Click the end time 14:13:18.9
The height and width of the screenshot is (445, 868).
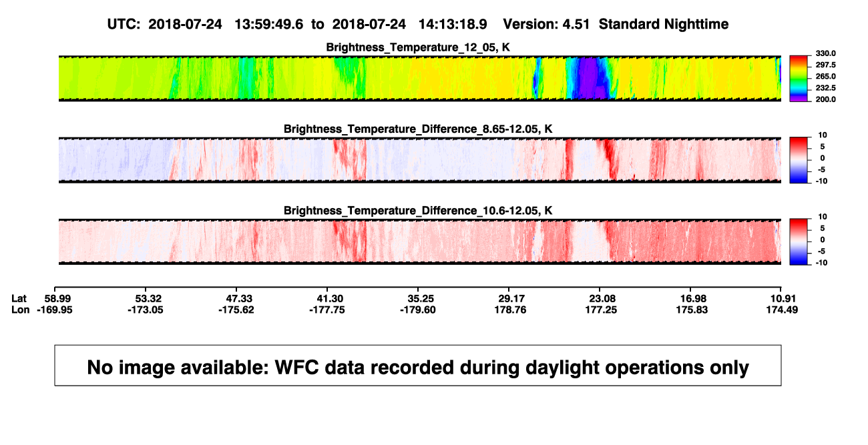(453, 24)
